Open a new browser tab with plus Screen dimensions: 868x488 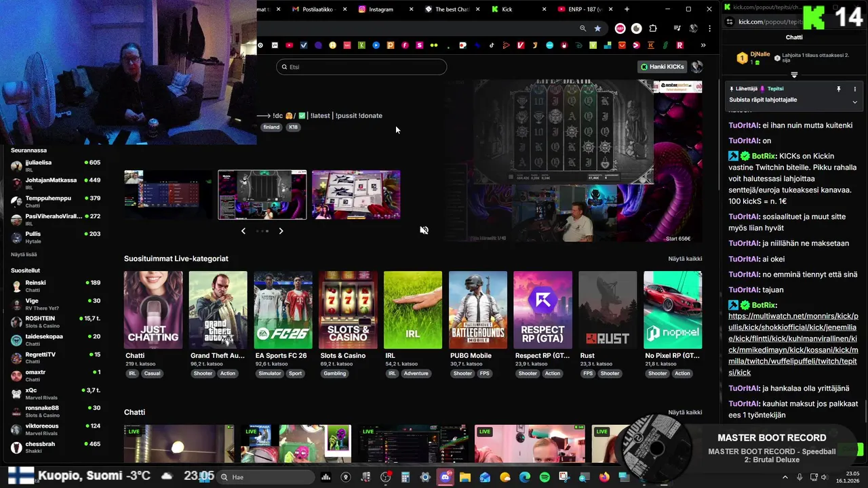point(627,9)
